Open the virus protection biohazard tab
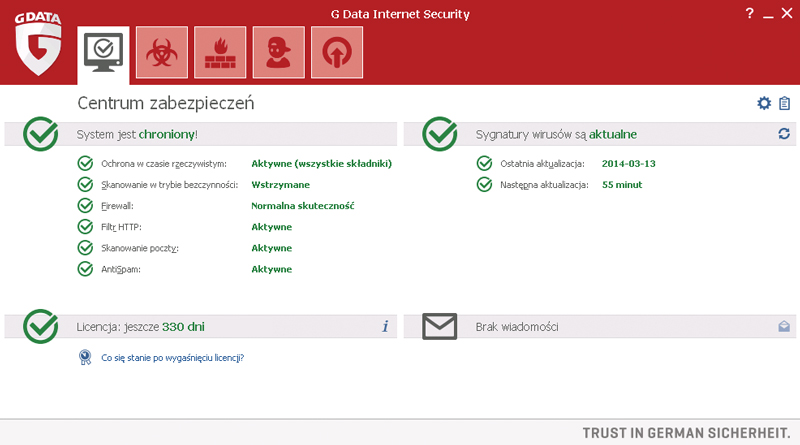The image size is (800, 445). [x=162, y=53]
